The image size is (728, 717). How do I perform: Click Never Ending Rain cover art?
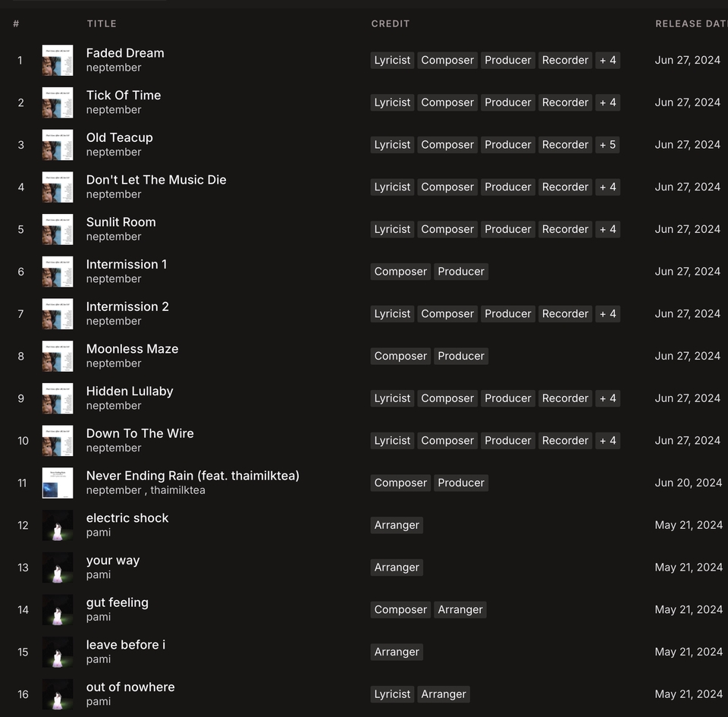coord(58,483)
